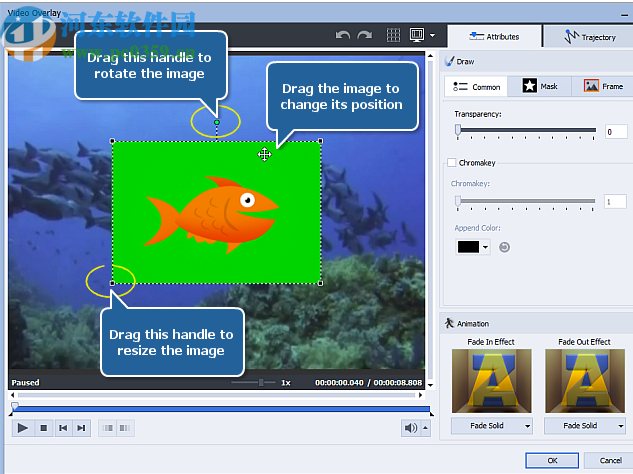This screenshot has height=474, width=633.
Task: Minimize the Video Overlay window
Action: [624, 15]
